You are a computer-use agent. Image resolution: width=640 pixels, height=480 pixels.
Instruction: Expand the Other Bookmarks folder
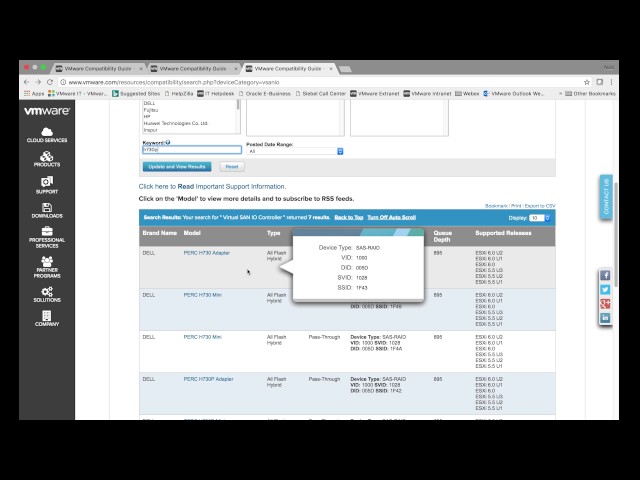pos(590,93)
